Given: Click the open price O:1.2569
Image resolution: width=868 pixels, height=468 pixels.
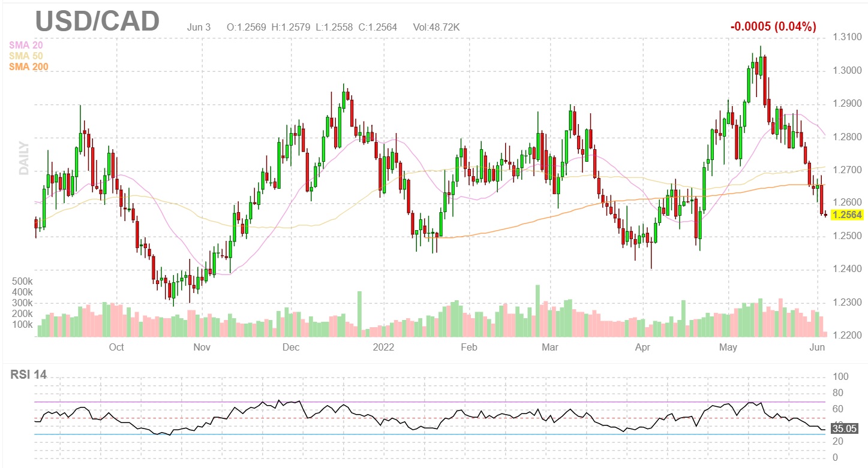Looking at the screenshot, I should [246, 27].
